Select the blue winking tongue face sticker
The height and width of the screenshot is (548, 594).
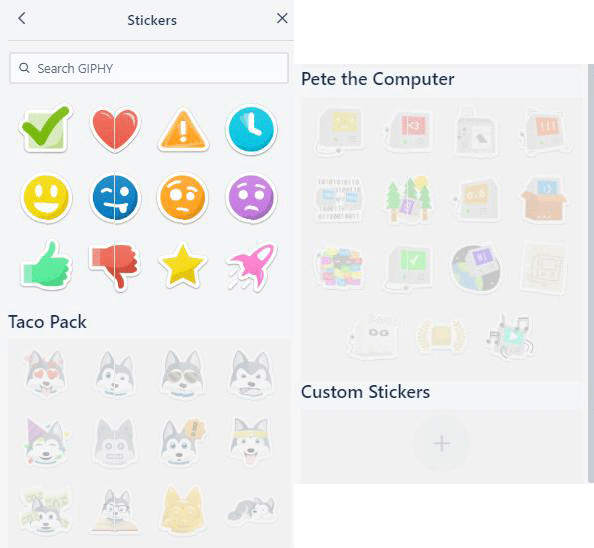coord(115,198)
